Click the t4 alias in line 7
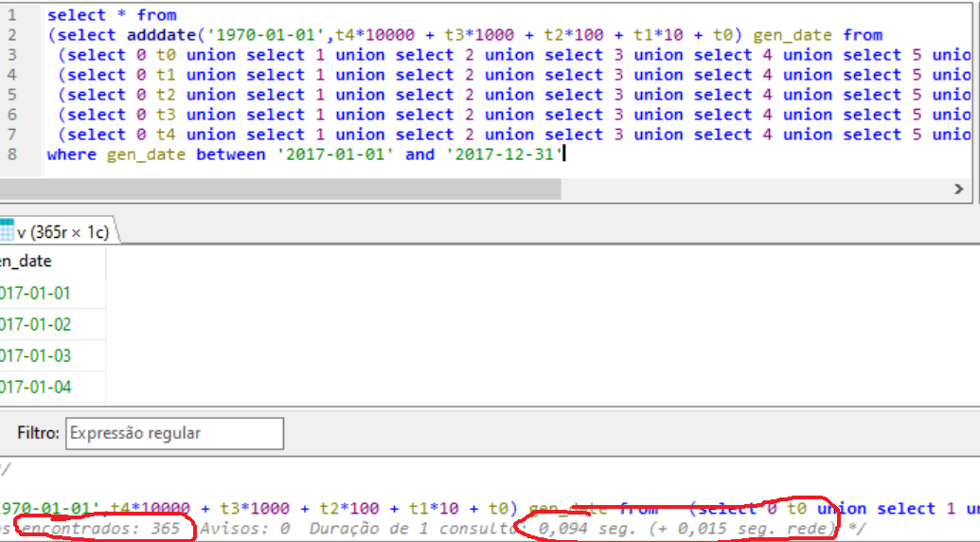The image size is (980, 542). point(166,135)
